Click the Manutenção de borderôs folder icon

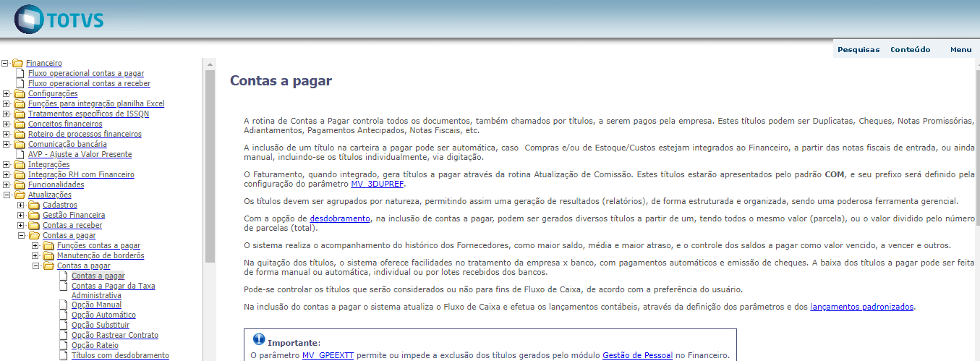49,255
